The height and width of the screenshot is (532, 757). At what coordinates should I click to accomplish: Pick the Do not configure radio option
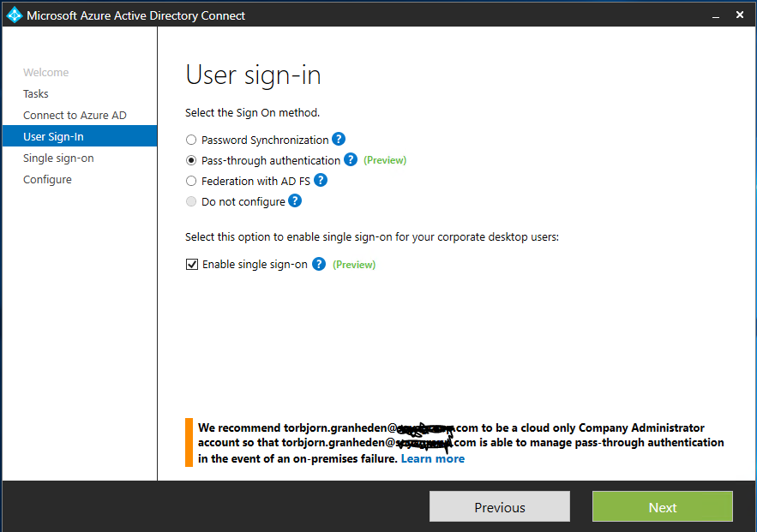(191, 201)
